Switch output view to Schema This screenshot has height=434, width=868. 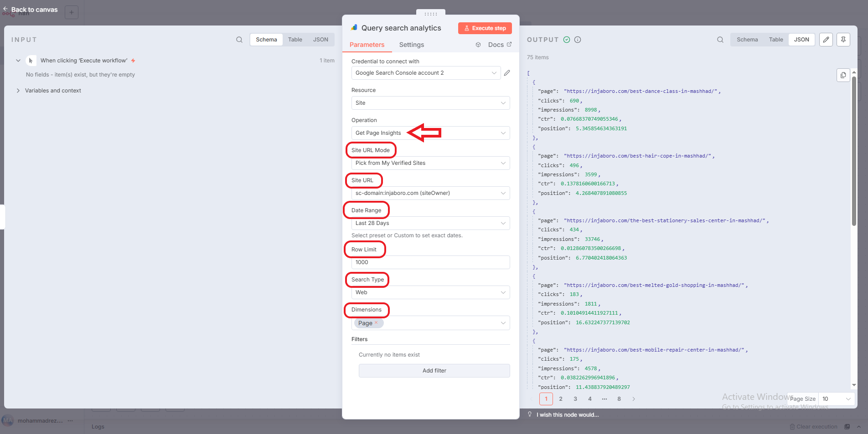click(747, 40)
